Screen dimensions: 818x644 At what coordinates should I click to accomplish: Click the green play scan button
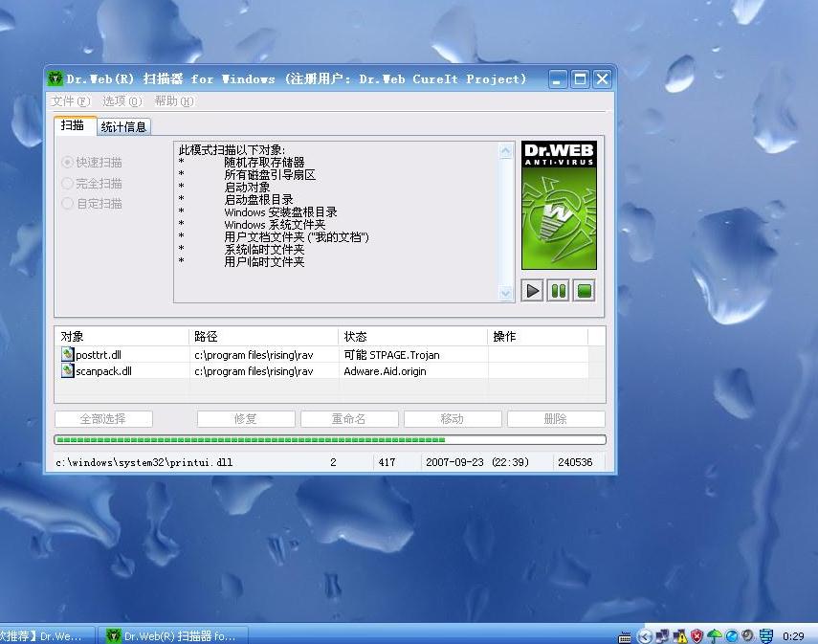pyautogui.click(x=533, y=291)
